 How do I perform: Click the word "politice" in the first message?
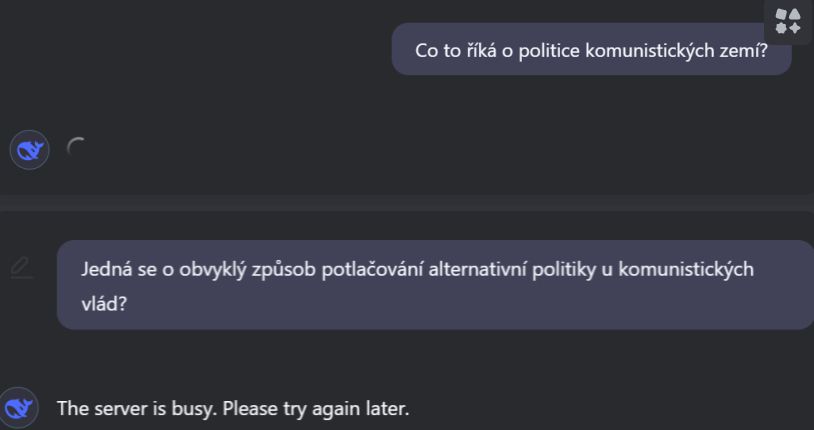(548, 51)
